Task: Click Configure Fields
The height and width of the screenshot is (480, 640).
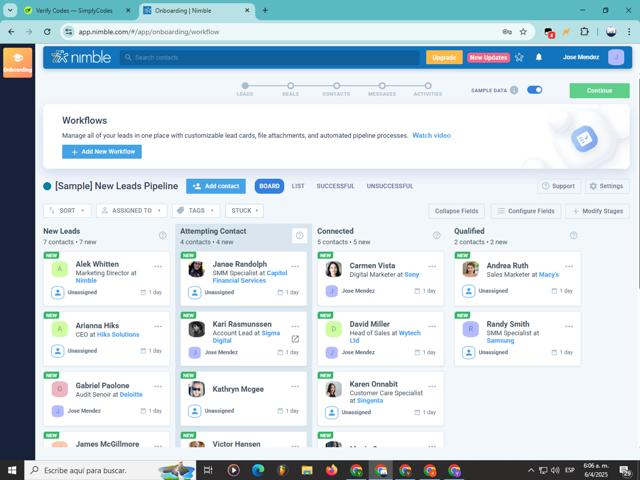Action: pyautogui.click(x=526, y=211)
